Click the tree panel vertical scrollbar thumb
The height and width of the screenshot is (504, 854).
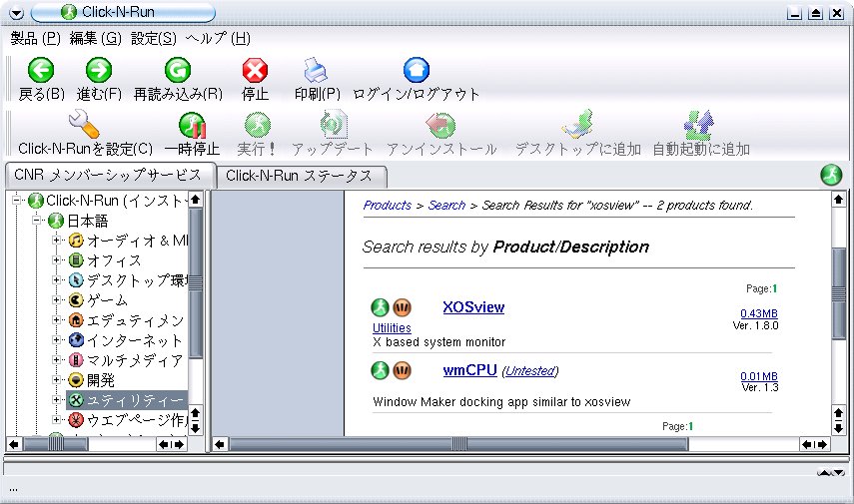point(195,283)
